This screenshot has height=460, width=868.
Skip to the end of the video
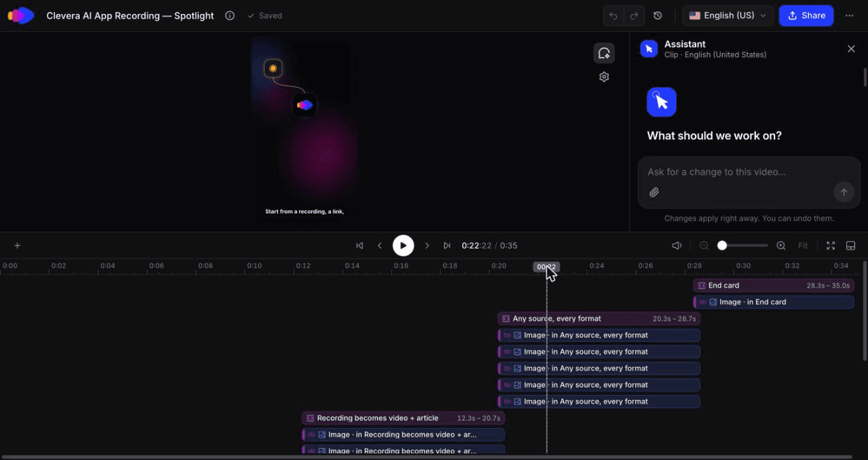click(447, 245)
